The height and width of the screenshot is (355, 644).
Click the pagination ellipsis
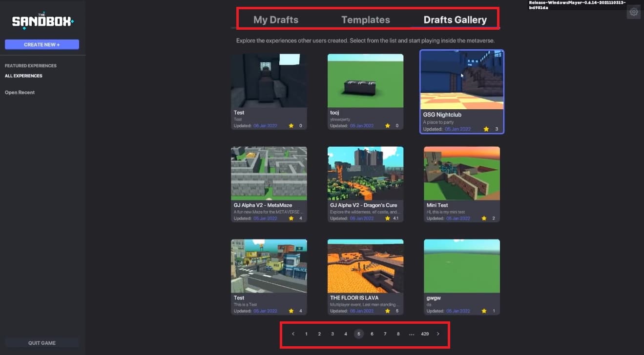tap(412, 335)
